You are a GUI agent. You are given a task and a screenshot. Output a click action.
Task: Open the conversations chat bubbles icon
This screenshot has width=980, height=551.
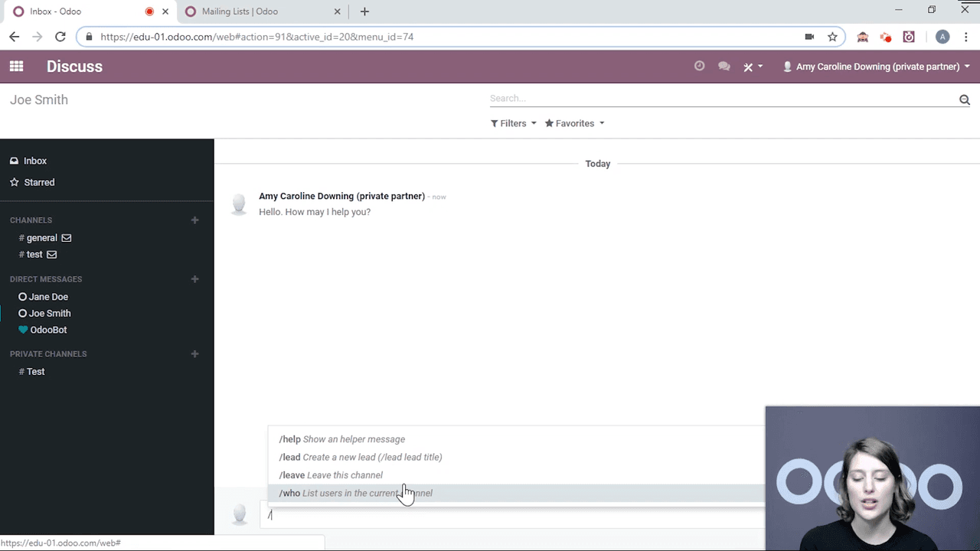[x=724, y=67]
